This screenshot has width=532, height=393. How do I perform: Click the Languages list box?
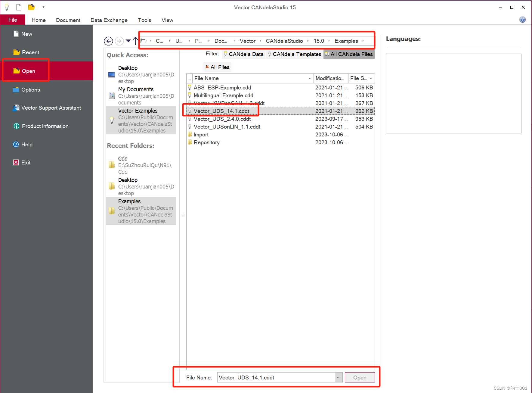[453, 93]
